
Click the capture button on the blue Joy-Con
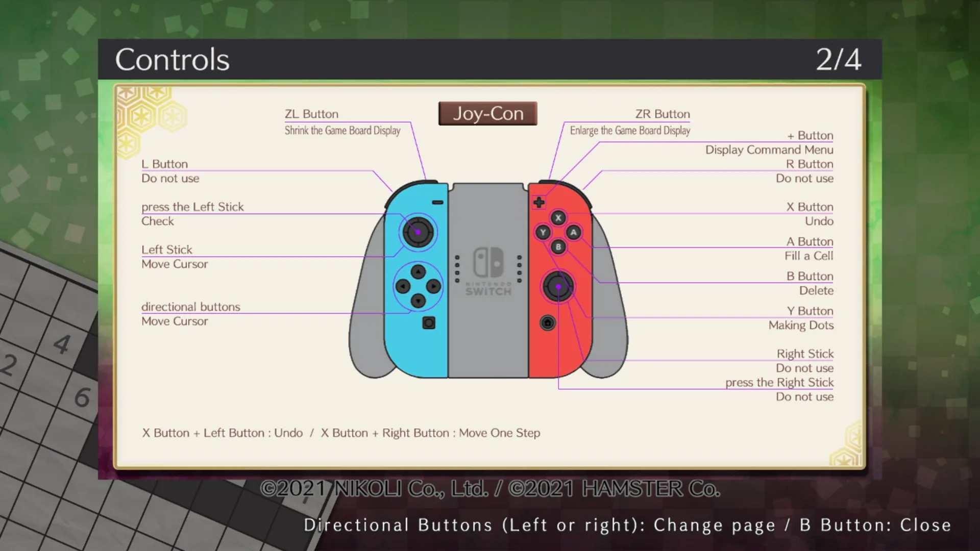pos(429,323)
